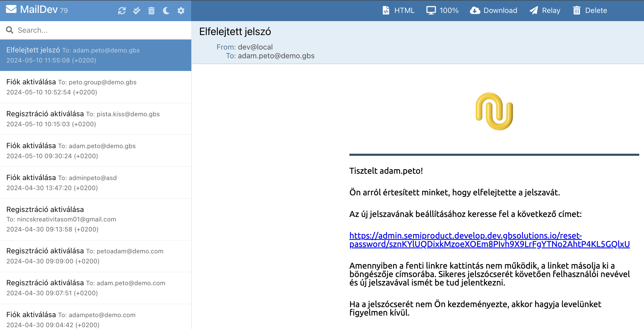Open Regisztráció aktiválása email to pista.kiss@demo.gbs

[95, 119]
